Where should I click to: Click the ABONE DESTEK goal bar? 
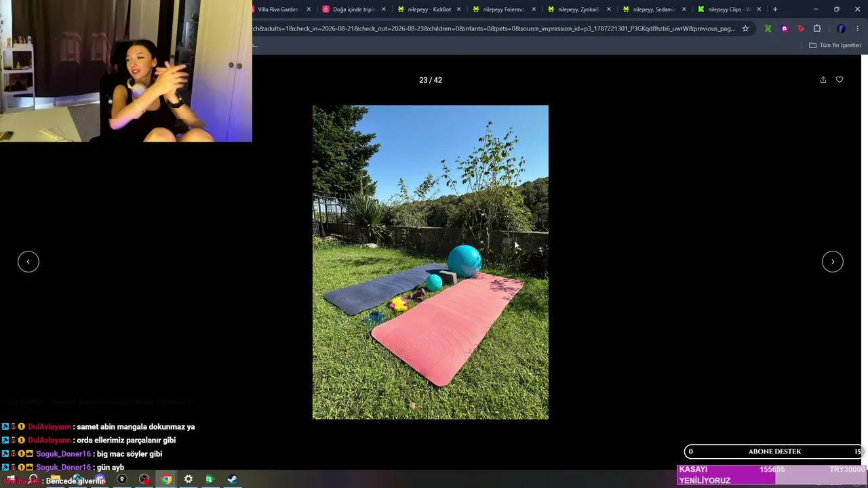click(774, 451)
